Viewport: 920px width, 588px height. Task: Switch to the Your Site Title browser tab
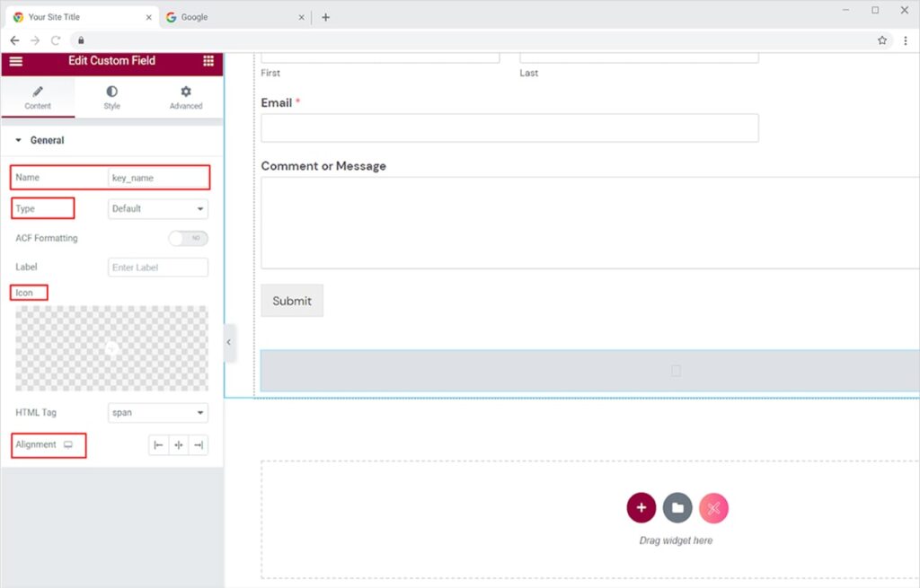coord(82,17)
